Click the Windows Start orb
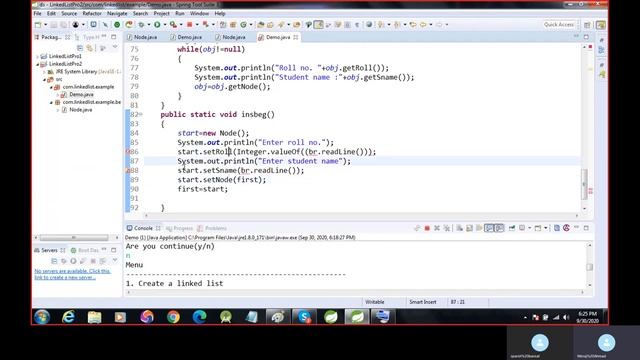The width and height of the screenshot is (640, 360). [42, 317]
